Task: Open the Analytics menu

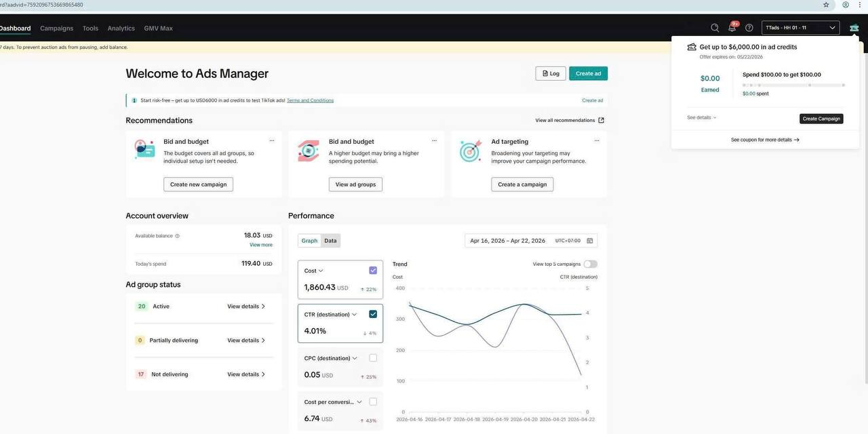Action: [121, 28]
